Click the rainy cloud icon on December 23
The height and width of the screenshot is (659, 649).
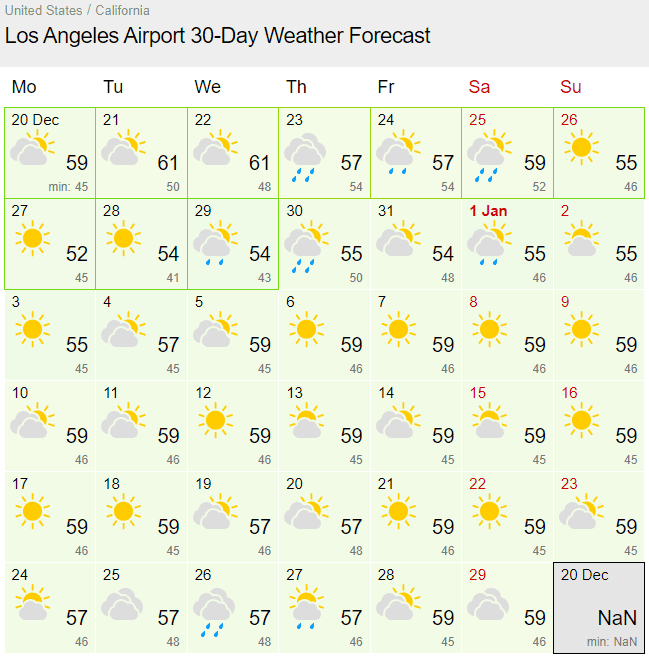[x=305, y=157]
